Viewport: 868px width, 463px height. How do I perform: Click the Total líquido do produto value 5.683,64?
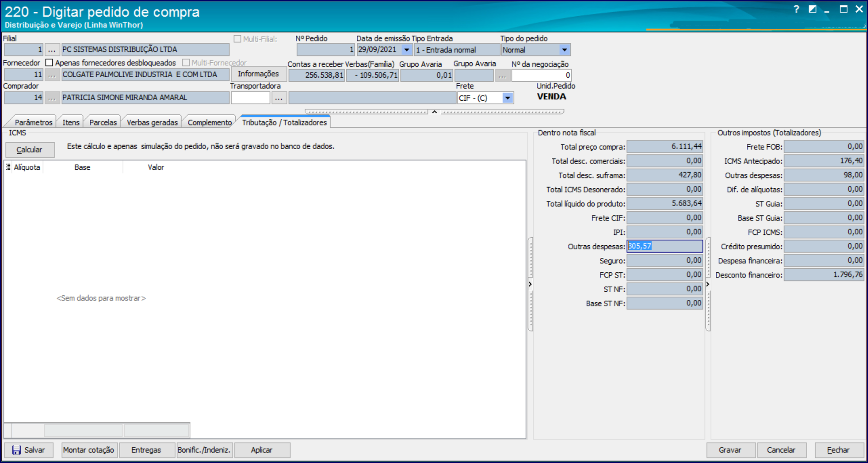coord(665,203)
